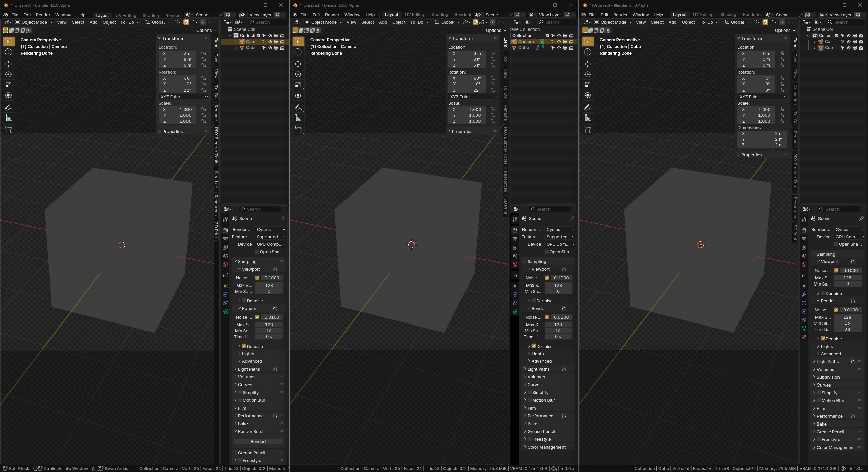
Task: Expand Light Paths panel in Blender 4.5 window
Action: pyautogui.click(x=249, y=369)
